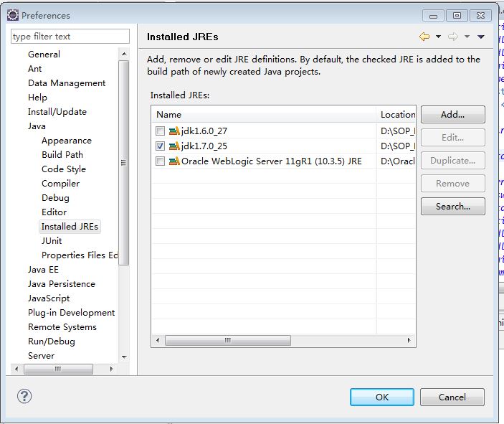
Task: Open Compiler preferences page
Action: [60, 184]
